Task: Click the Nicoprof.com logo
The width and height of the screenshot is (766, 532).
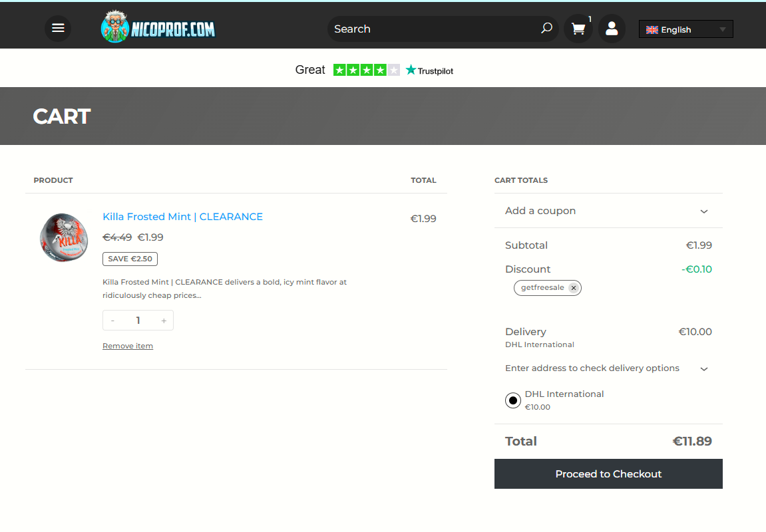Action: coord(158,27)
